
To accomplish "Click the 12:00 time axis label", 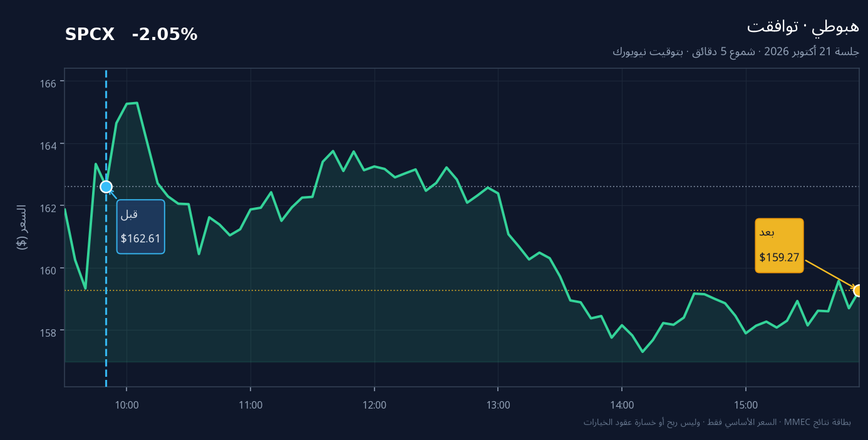I will [x=375, y=405].
